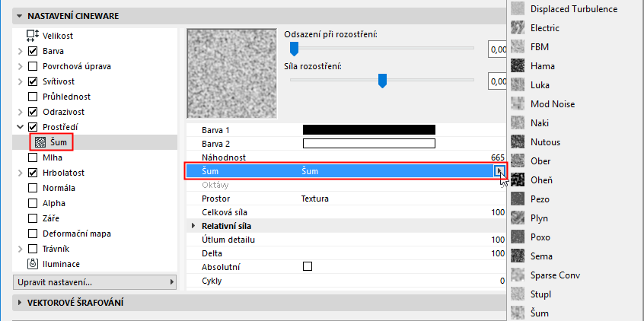644x321 pixels.
Task: Toggle the Prostředí checkbox
Action: (x=33, y=127)
